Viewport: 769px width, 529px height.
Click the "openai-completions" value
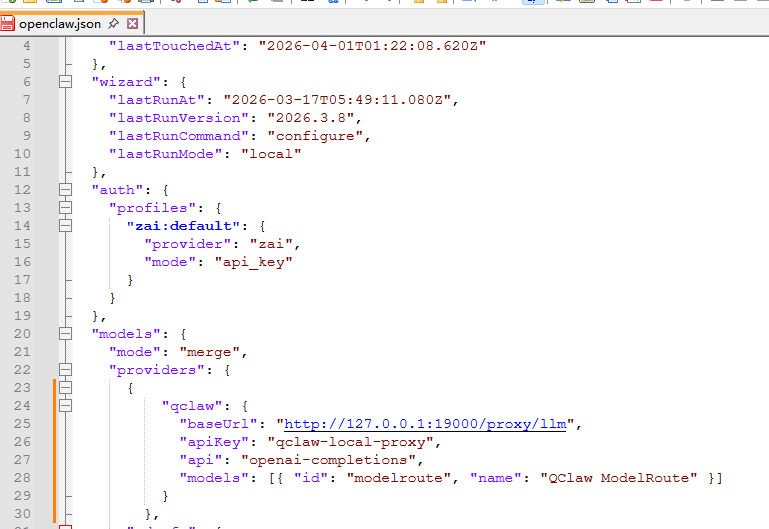coord(328,459)
